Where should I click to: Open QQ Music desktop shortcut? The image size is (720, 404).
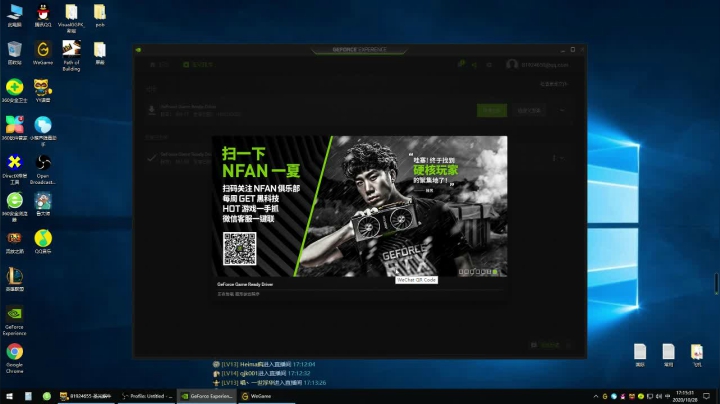point(43,242)
